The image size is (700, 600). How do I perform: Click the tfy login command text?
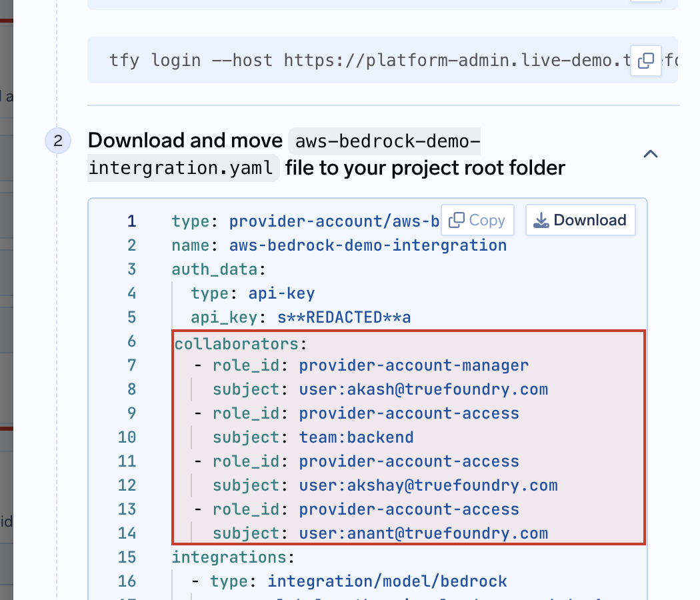coord(369,60)
